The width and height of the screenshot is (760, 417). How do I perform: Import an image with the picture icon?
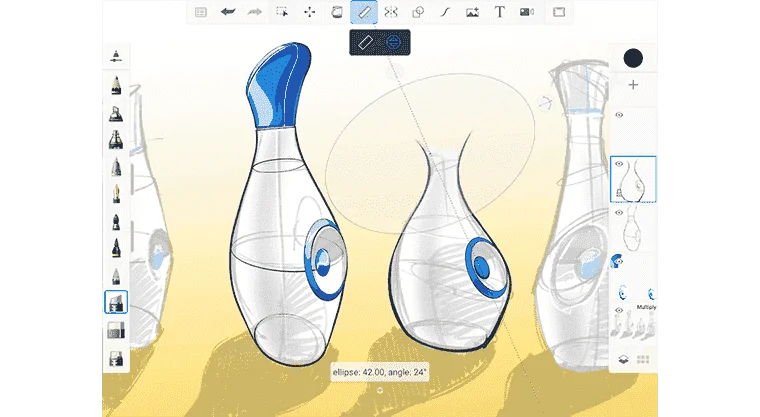click(472, 12)
